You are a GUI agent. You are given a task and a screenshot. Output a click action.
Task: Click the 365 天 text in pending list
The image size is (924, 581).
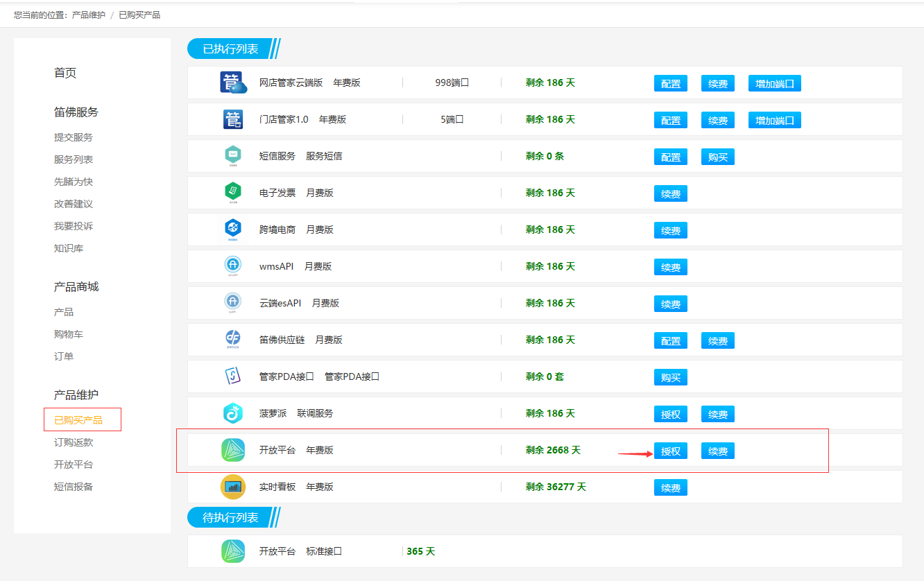click(421, 551)
